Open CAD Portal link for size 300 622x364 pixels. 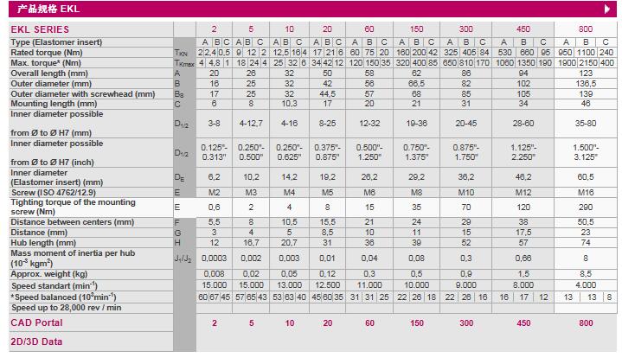466,322
